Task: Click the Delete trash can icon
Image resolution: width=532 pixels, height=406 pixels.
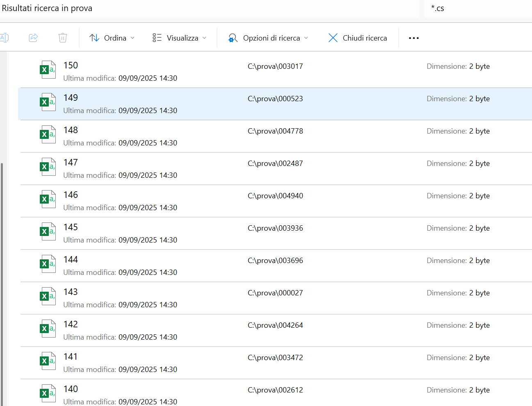Action: pyautogui.click(x=63, y=38)
